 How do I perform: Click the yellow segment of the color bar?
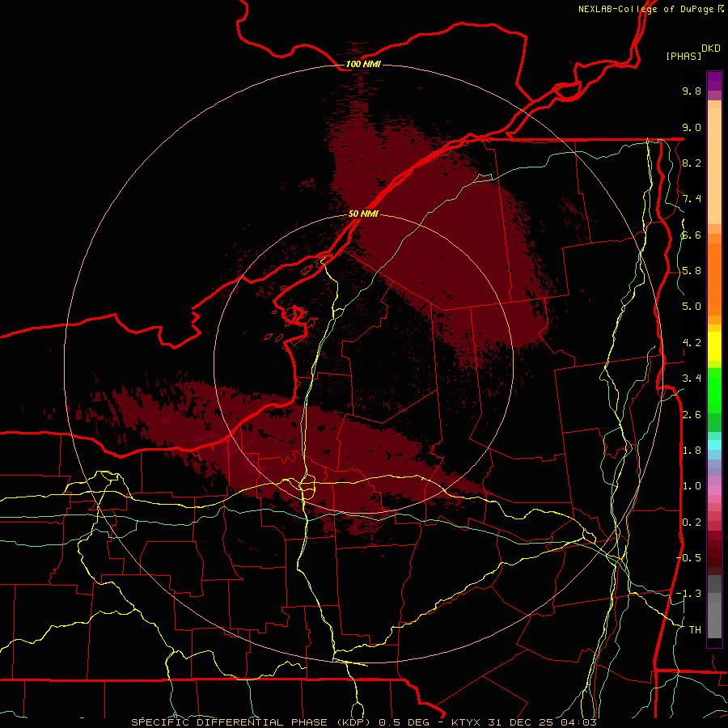[714, 346]
